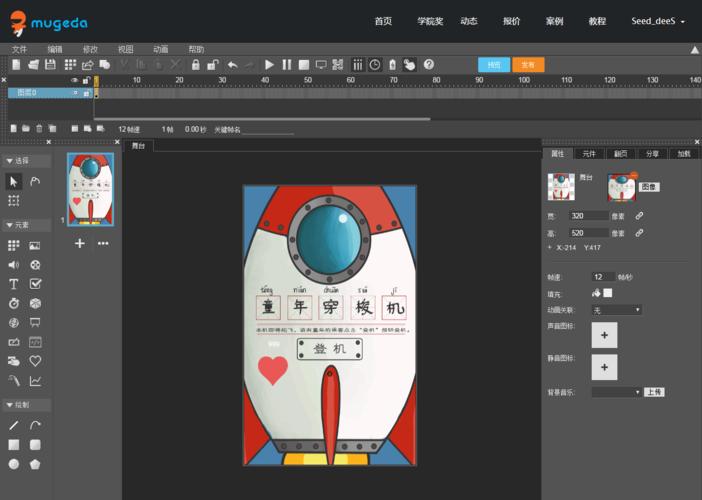This screenshot has height=500, width=702.
Task: Select the audio speaker element tool
Action: coord(14,265)
